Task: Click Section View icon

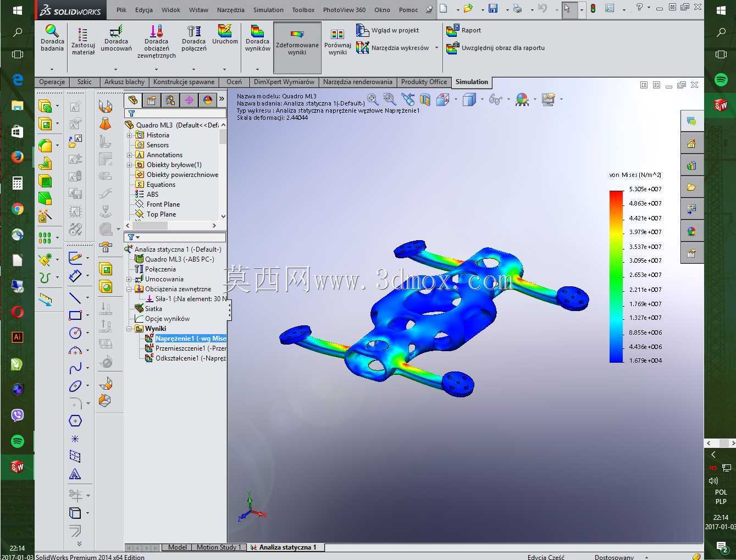Action: [x=425, y=99]
